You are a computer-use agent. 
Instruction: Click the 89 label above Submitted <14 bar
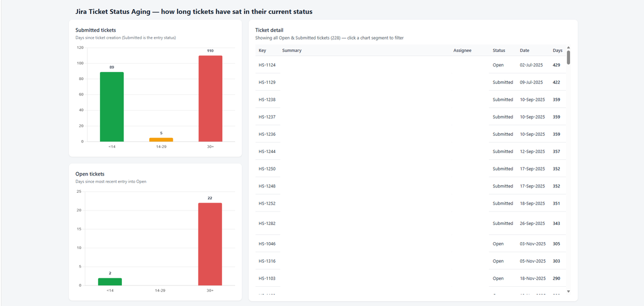point(112,67)
